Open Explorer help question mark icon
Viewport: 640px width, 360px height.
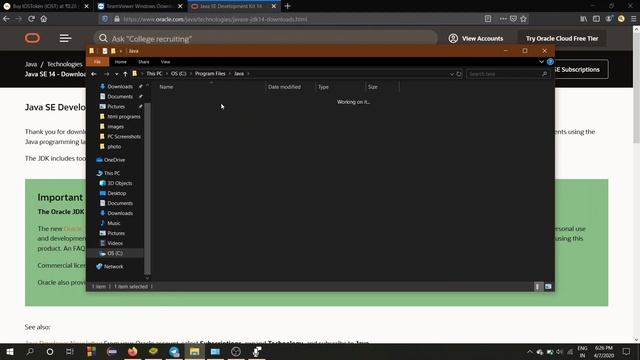550,62
